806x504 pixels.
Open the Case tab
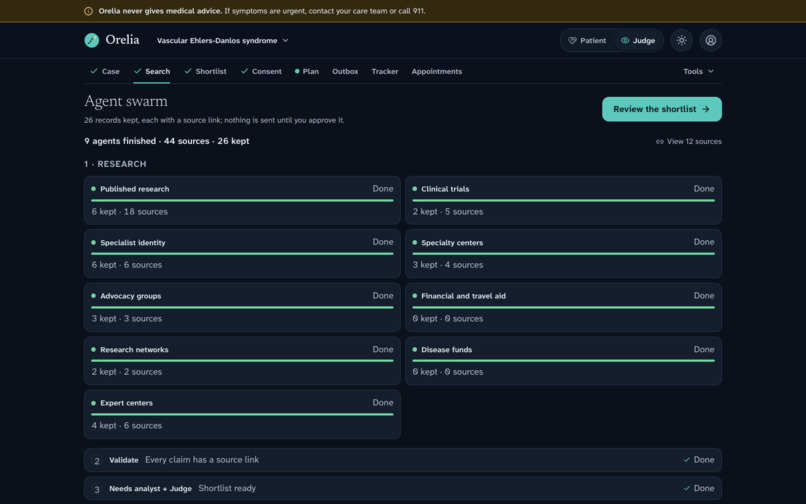(x=105, y=71)
